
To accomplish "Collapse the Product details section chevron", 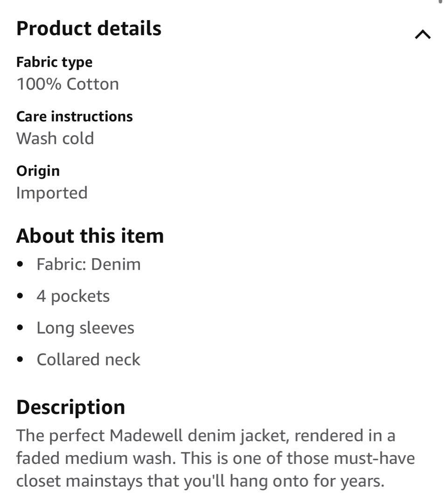I will (x=423, y=35).
